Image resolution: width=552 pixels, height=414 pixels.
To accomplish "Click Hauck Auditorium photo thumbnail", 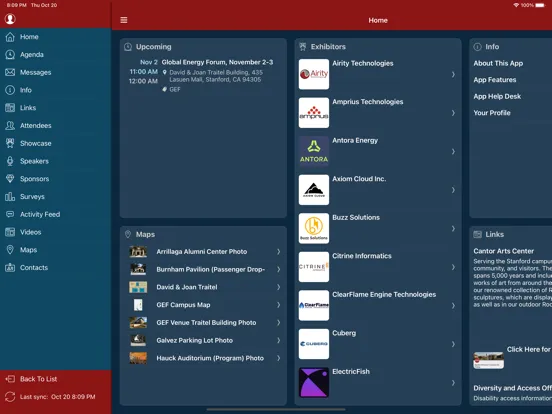I will coord(138,358).
